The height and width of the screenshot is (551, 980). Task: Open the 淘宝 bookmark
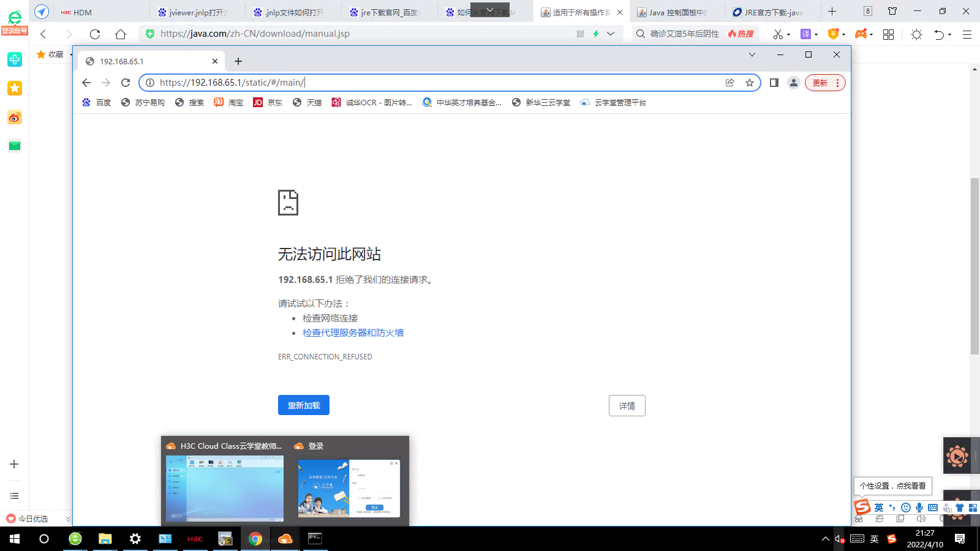(x=228, y=102)
